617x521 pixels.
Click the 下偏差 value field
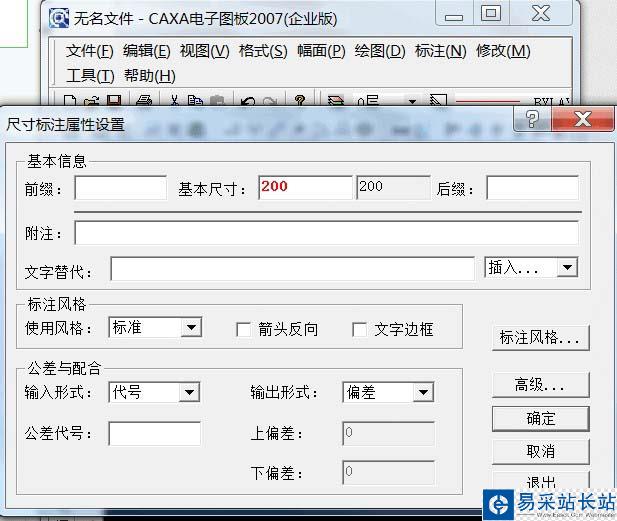389,473
